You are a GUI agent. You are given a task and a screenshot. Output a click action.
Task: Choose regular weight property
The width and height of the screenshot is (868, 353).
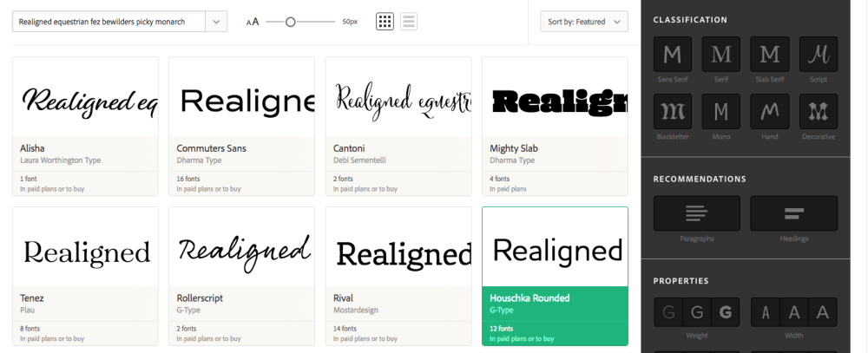click(697, 312)
